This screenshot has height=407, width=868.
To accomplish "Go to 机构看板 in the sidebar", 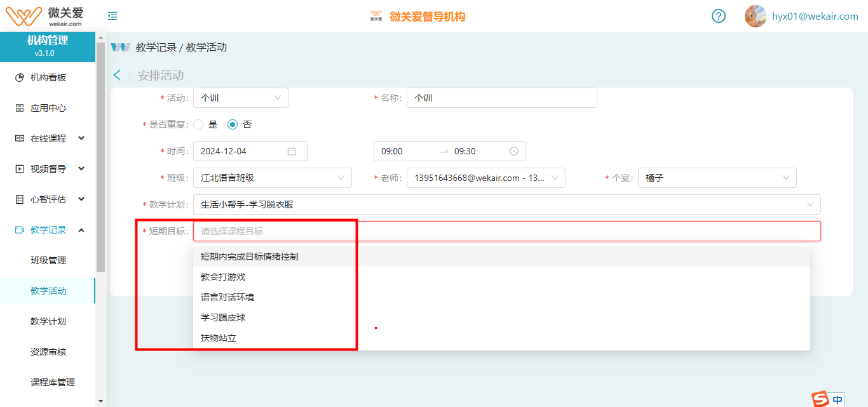I will (x=48, y=77).
